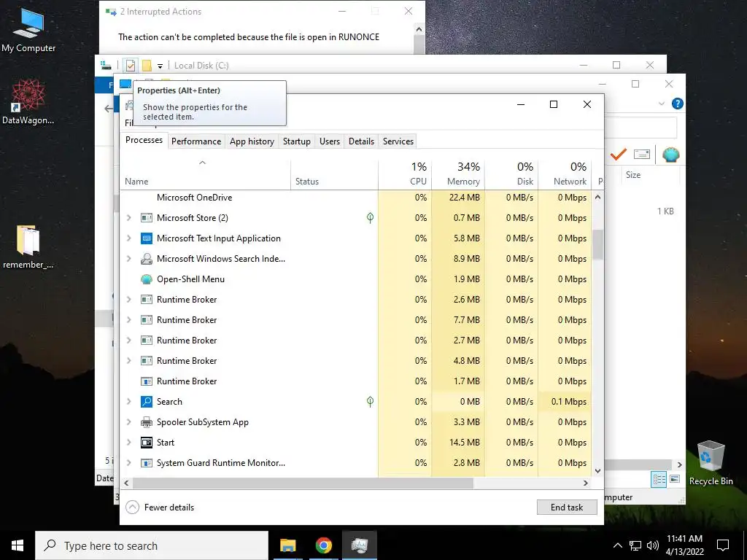Select the Open-Shell Menu process row
Viewport: 747px width, 560px height.
356,279
